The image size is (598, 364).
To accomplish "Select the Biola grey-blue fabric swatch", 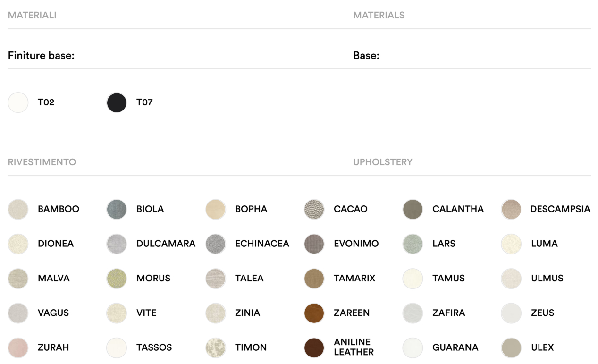I will click(117, 209).
